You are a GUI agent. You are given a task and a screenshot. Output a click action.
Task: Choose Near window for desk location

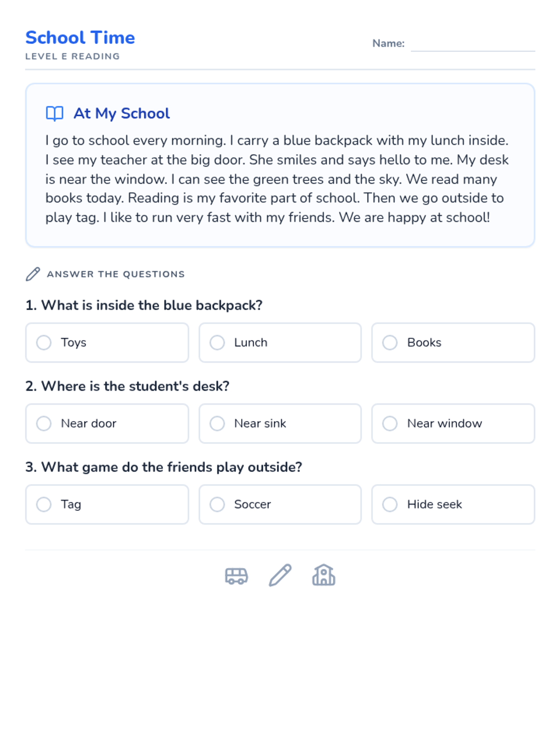[390, 423]
